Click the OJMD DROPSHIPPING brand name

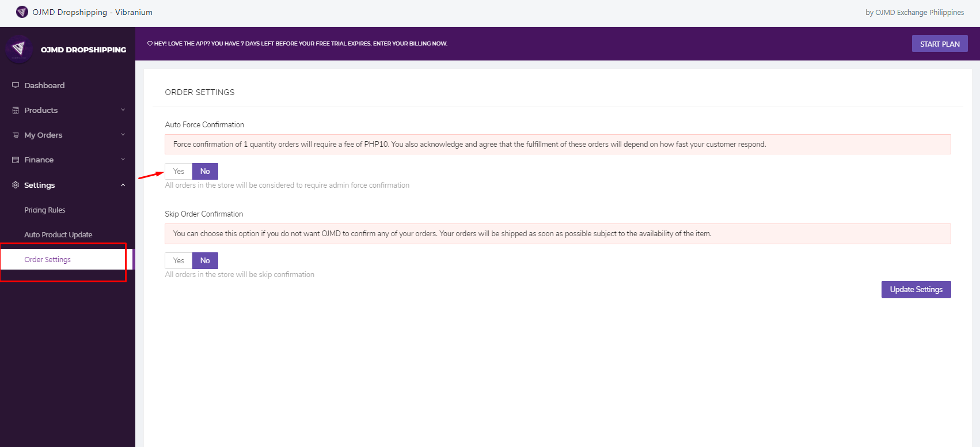pyautogui.click(x=83, y=50)
